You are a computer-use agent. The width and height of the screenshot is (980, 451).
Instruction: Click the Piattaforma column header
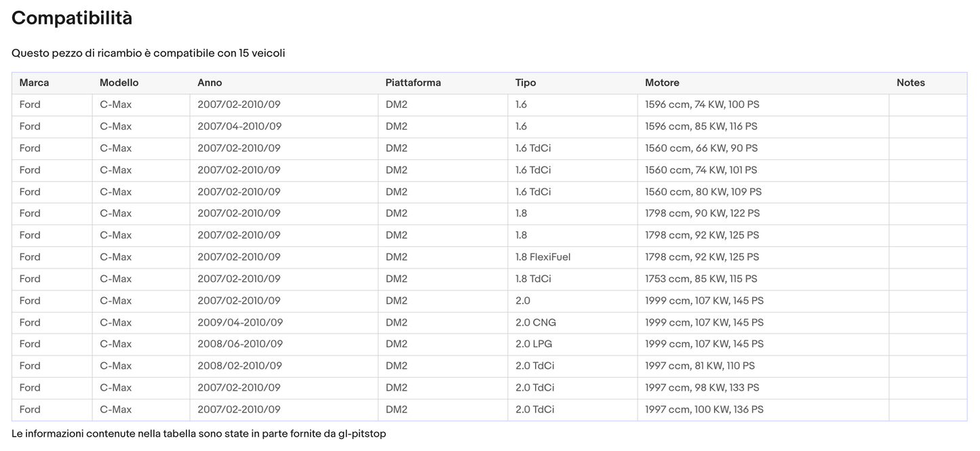point(413,83)
